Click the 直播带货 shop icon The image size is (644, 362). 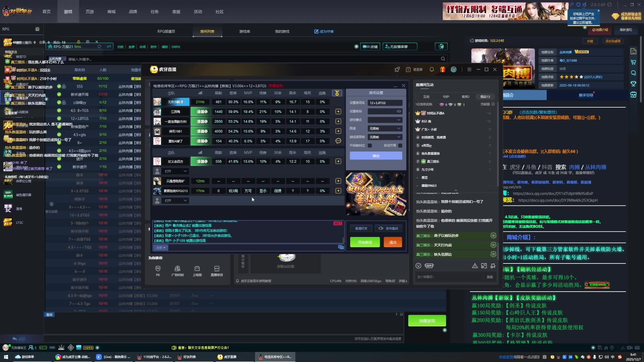(x=217, y=269)
